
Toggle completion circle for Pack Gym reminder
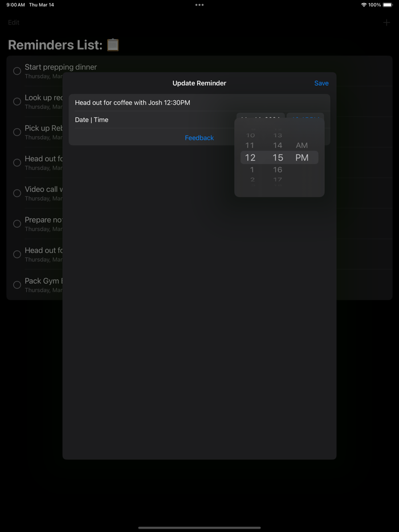coord(17,285)
